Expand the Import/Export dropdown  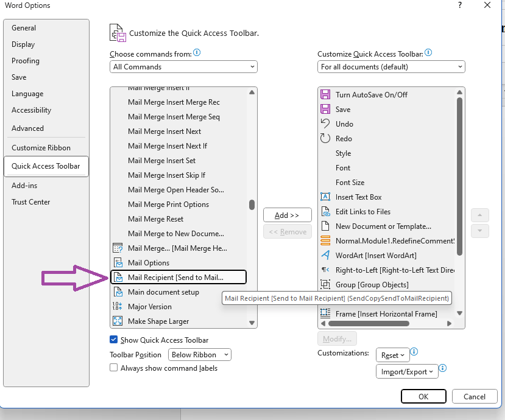406,371
